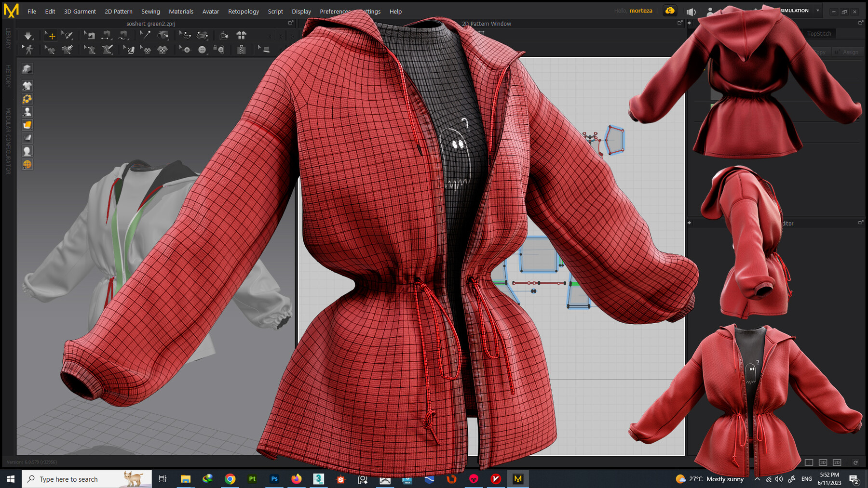This screenshot has height=488, width=868.
Task: Pick the Segment Sewing tool
Action: click(107, 36)
